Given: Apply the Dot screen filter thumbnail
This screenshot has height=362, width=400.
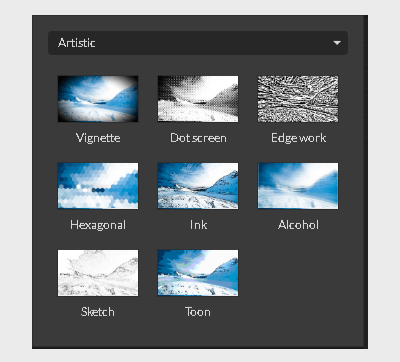Looking at the screenshot, I should click(198, 99).
